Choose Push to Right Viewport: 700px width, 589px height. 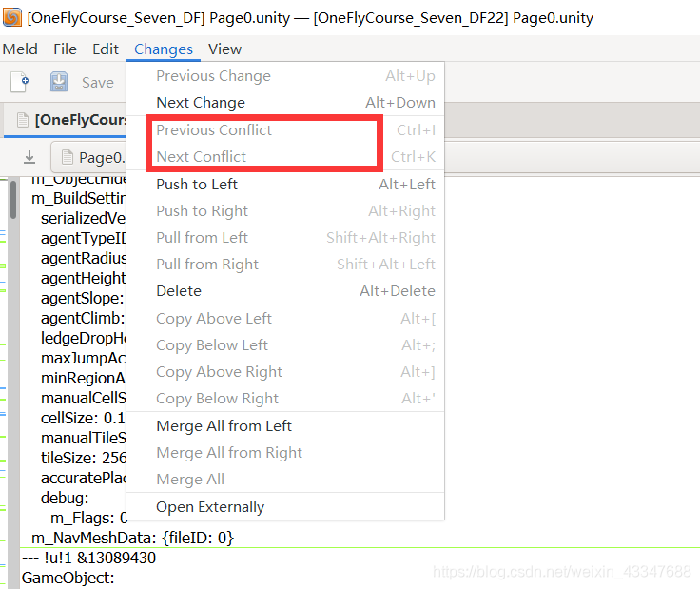[x=285, y=211]
